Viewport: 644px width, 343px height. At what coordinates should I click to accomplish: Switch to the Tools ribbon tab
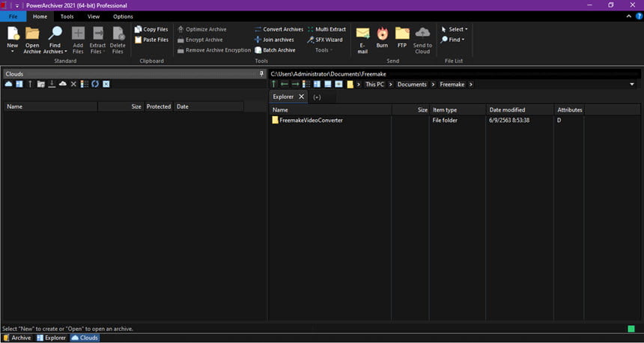(67, 16)
